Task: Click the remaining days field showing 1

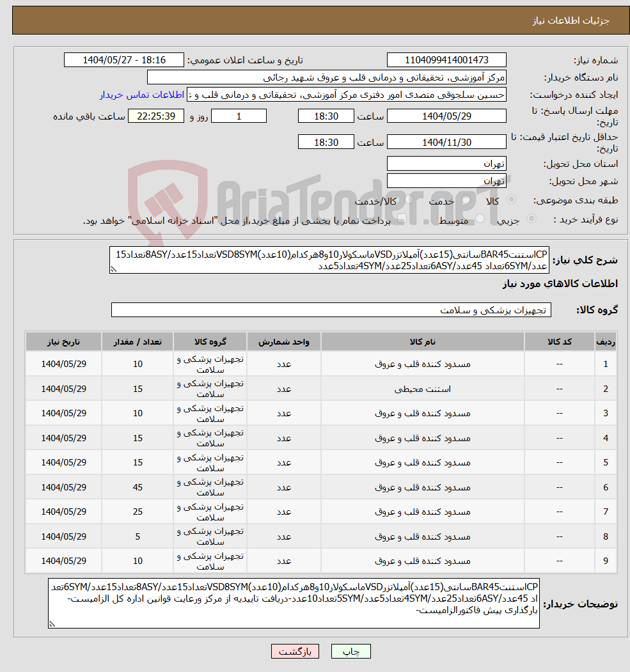Action: click(239, 116)
